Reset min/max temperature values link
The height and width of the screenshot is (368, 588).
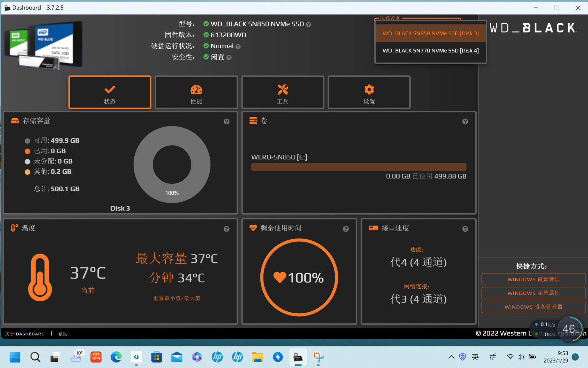[x=177, y=298]
